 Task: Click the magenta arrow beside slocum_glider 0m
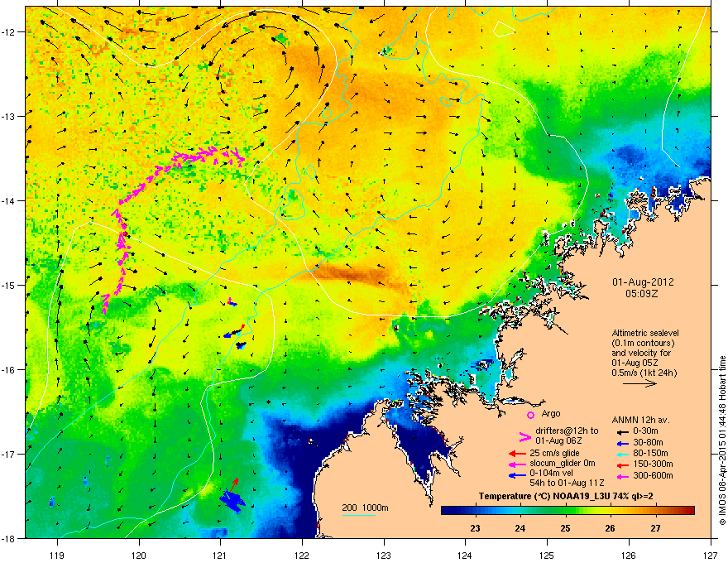pos(517,464)
